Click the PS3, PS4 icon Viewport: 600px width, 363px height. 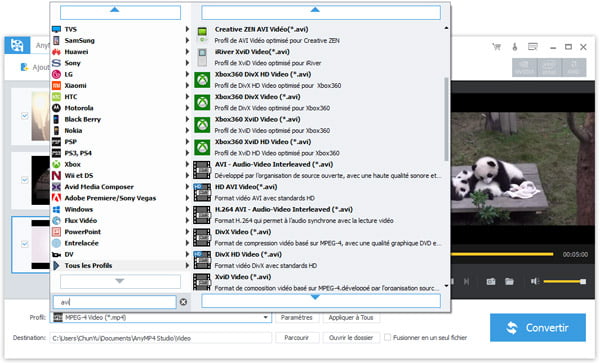click(x=56, y=153)
